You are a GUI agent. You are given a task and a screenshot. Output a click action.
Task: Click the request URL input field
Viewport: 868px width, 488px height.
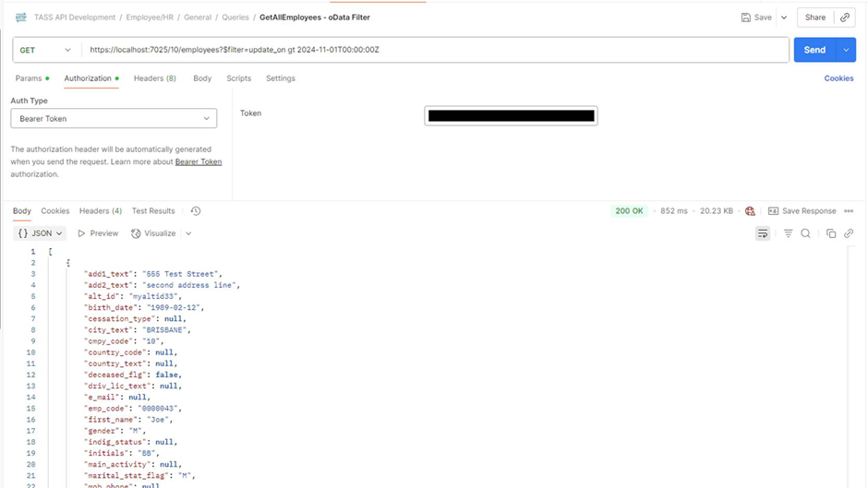[x=434, y=50]
